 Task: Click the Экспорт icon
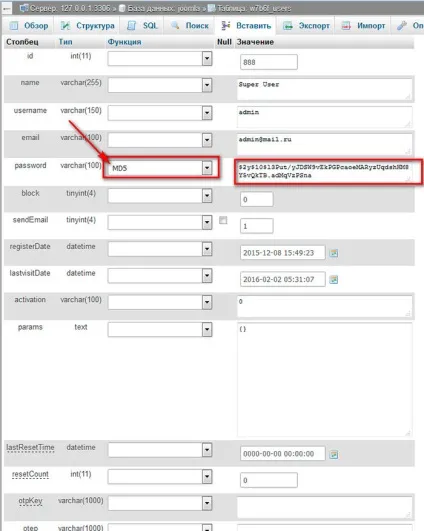pyautogui.click(x=288, y=26)
